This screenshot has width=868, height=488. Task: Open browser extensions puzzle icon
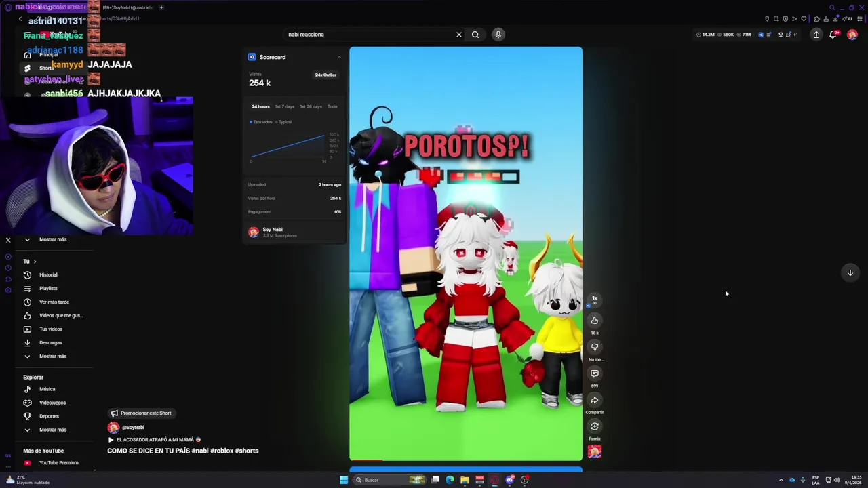coord(816,18)
